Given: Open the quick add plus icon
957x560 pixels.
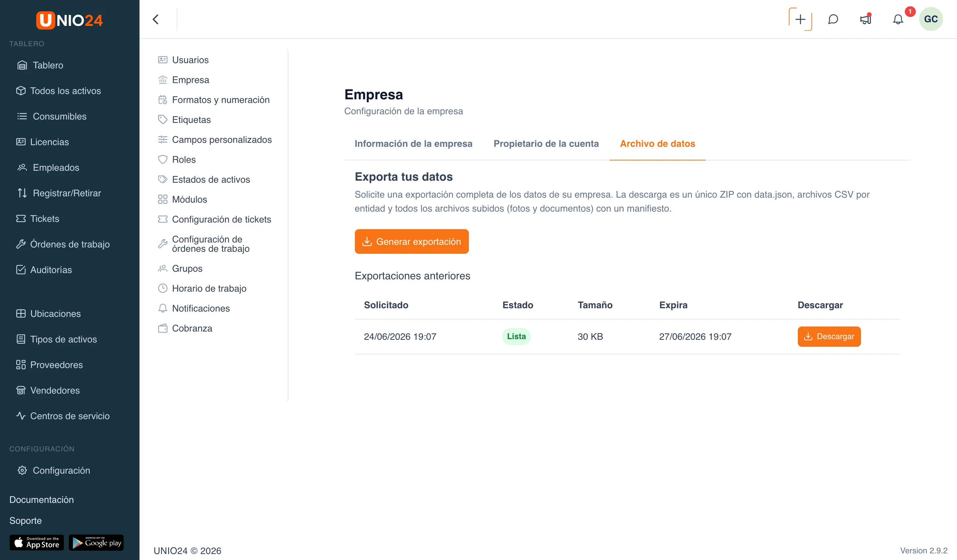Looking at the screenshot, I should [800, 19].
